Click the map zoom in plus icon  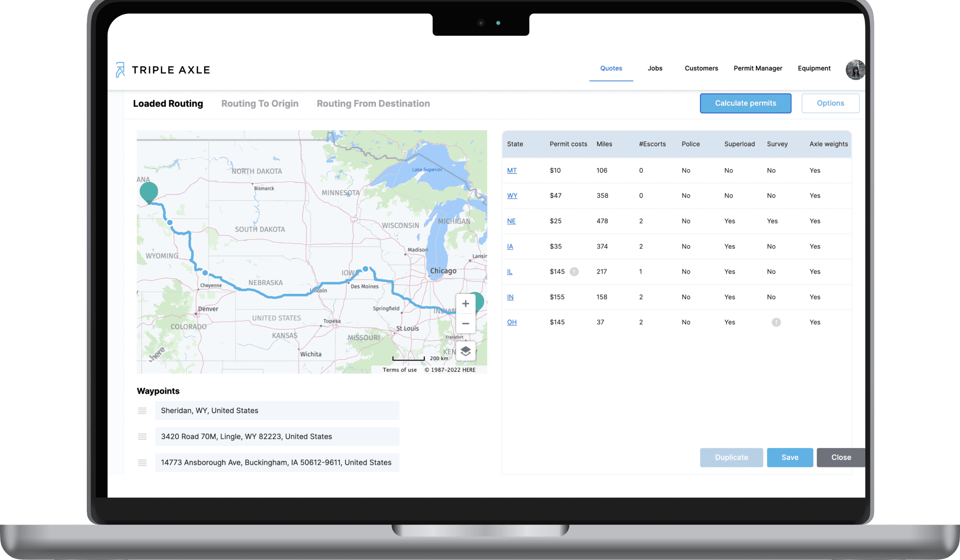465,304
